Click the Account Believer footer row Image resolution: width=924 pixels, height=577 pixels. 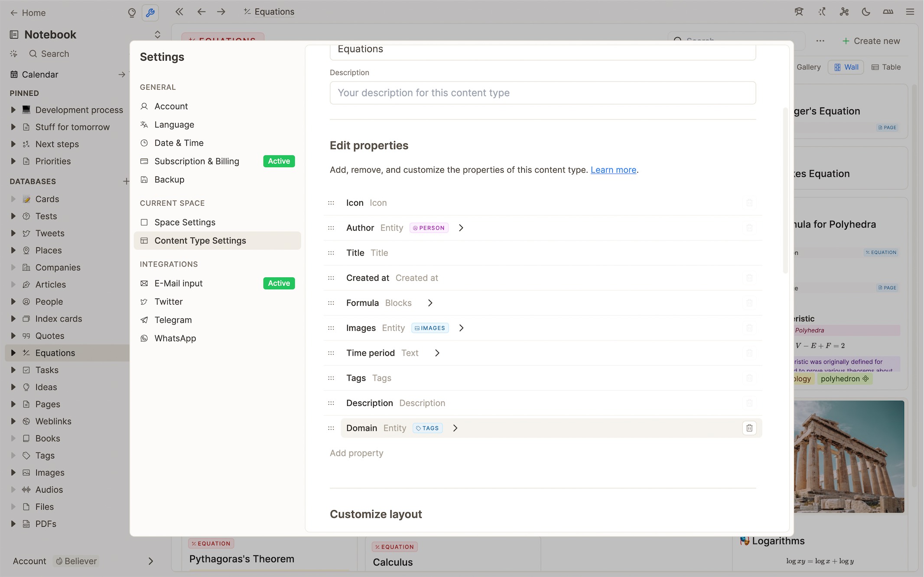click(x=82, y=561)
